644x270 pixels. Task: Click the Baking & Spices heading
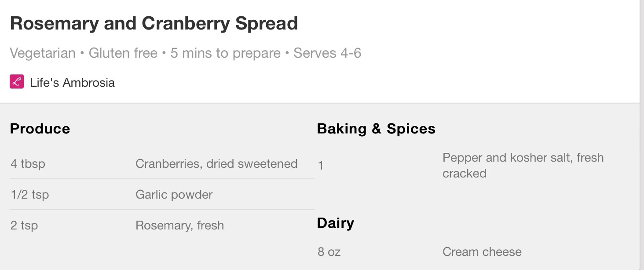[376, 129]
